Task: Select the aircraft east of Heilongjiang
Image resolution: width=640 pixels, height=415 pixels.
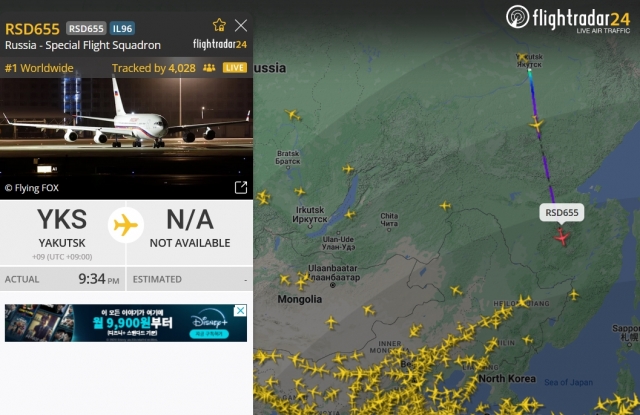Action: 574,294
